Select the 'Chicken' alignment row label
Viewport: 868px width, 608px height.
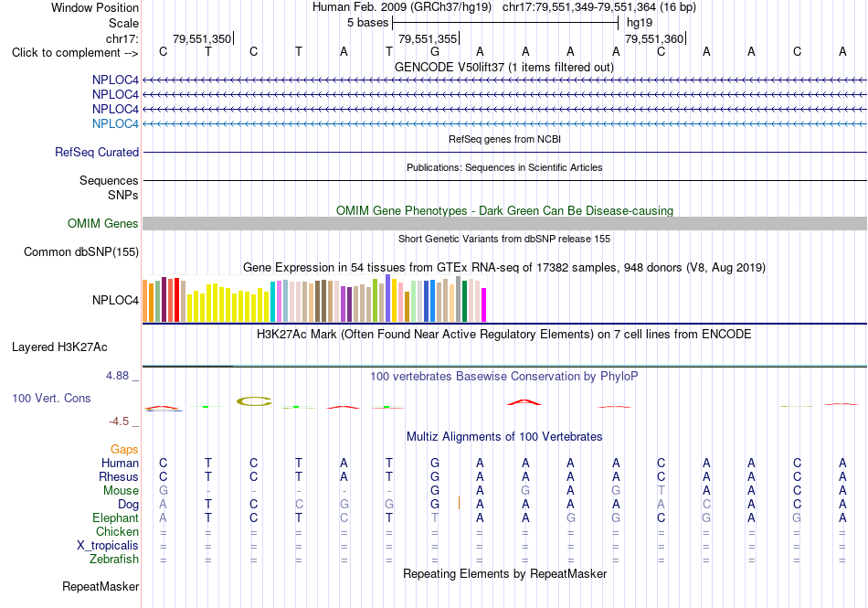[x=117, y=531]
